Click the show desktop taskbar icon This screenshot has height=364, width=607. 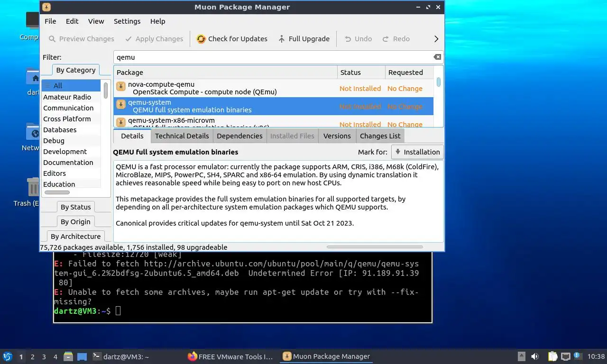point(82,356)
